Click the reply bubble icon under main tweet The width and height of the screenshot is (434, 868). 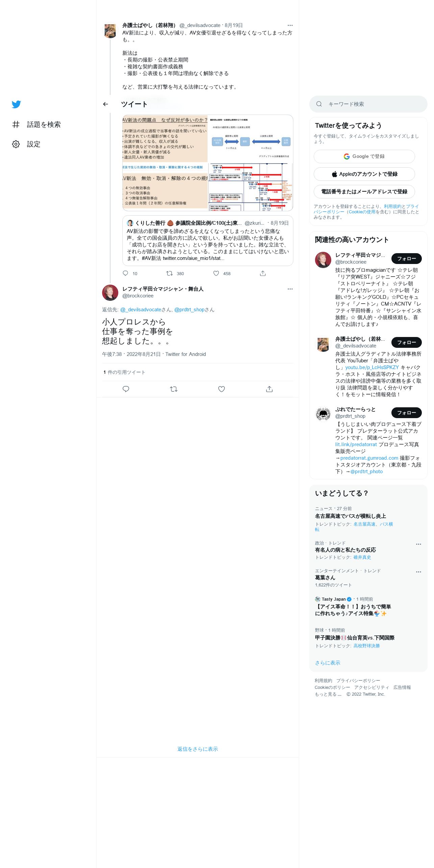point(126,389)
